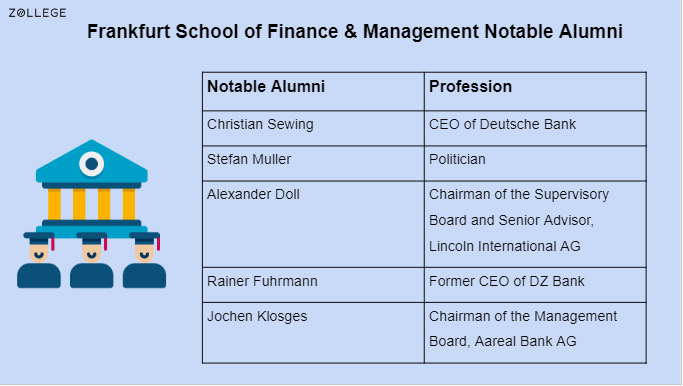This screenshot has height=386, width=683.
Task: Click the Chairman of the Supervisory text line
Action: click(x=519, y=194)
